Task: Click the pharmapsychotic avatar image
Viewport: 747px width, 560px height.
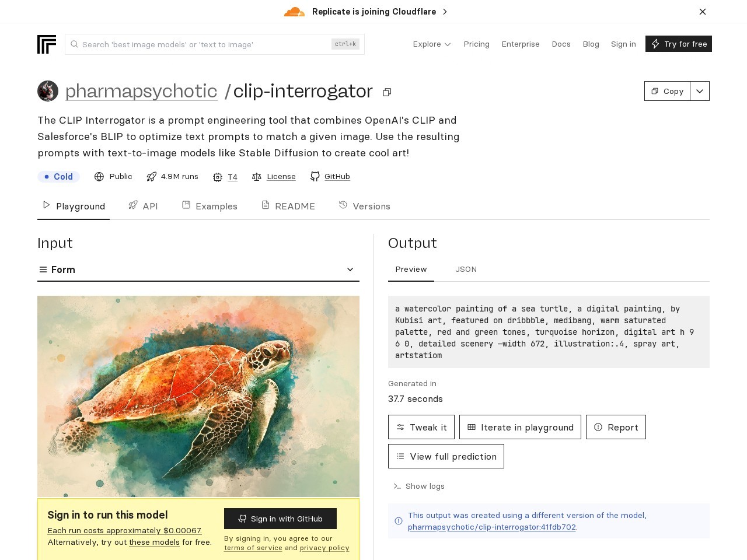Action: point(48,91)
